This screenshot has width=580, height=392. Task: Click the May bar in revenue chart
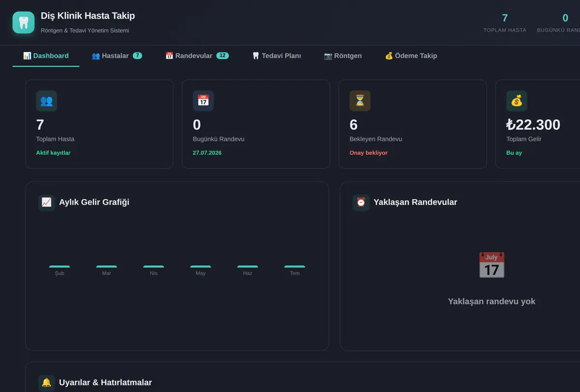pyautogui.click(x=201, y=267)
